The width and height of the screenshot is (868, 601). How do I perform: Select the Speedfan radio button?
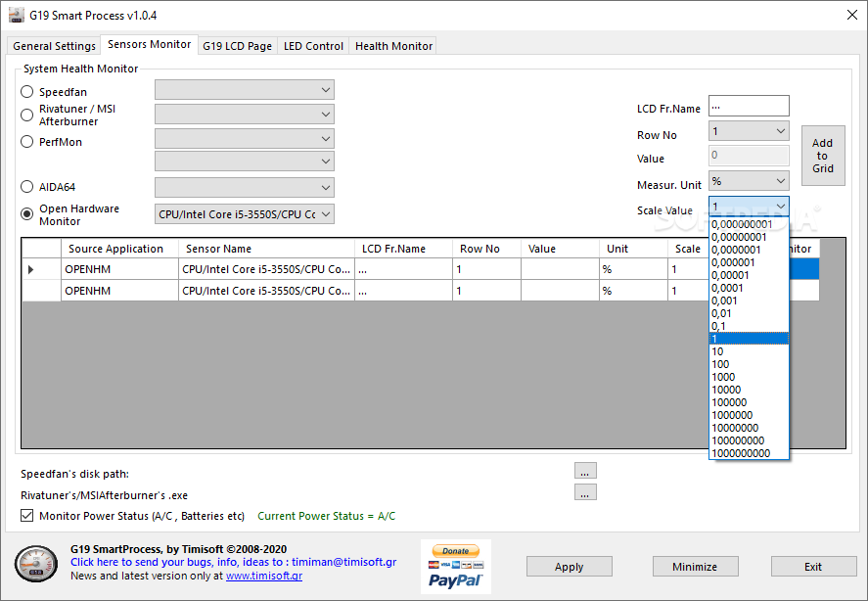pos(26,91)
